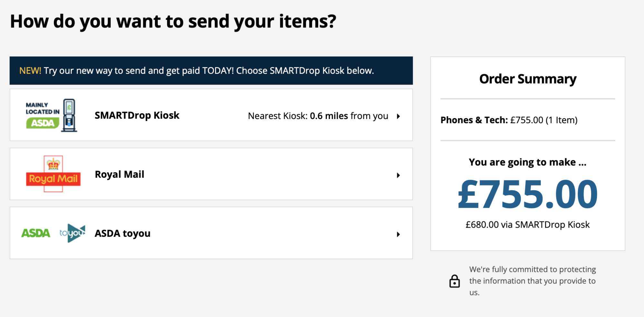This screenshot has width=644, height=317.
Task: Expand the ASDA toyou option arrow
Action: [398, 234]
